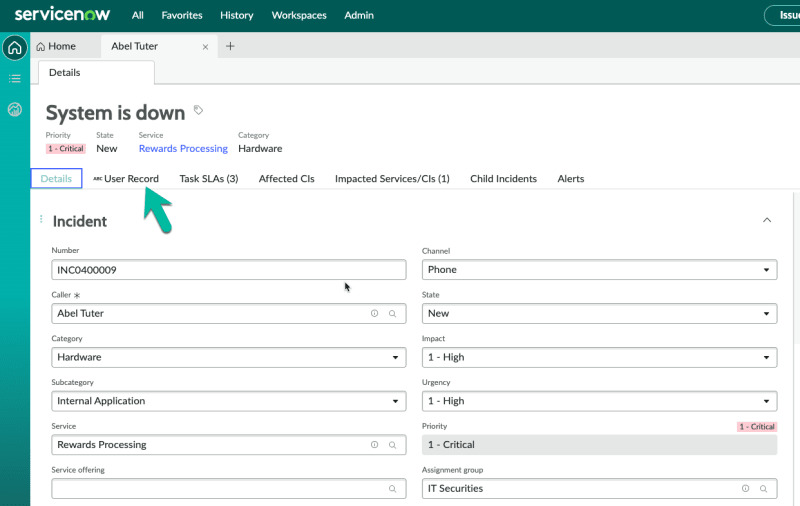Open the Child Incidents tab
Screen dimensions: 800x506
tap(504, 179)
